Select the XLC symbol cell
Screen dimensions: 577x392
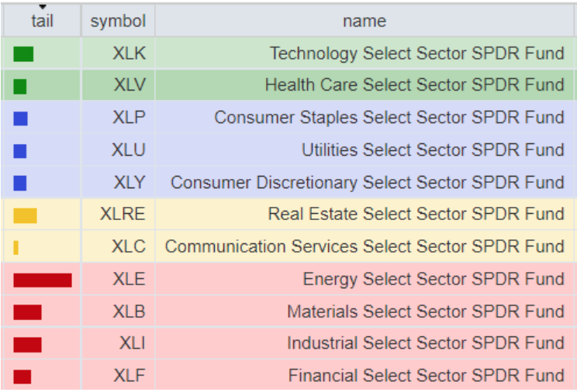coord(128,247)
